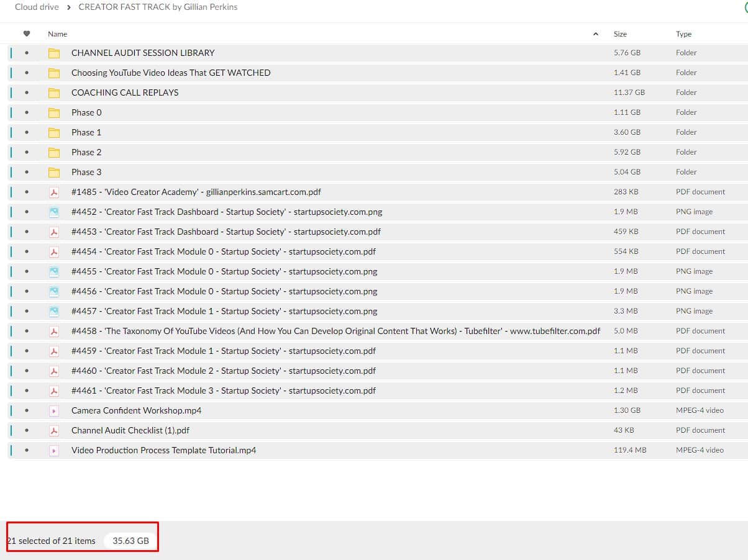Click video icon for Video Production Process Template Tutorial
Viewport: 748px width, 560px height.
point(54,450)
